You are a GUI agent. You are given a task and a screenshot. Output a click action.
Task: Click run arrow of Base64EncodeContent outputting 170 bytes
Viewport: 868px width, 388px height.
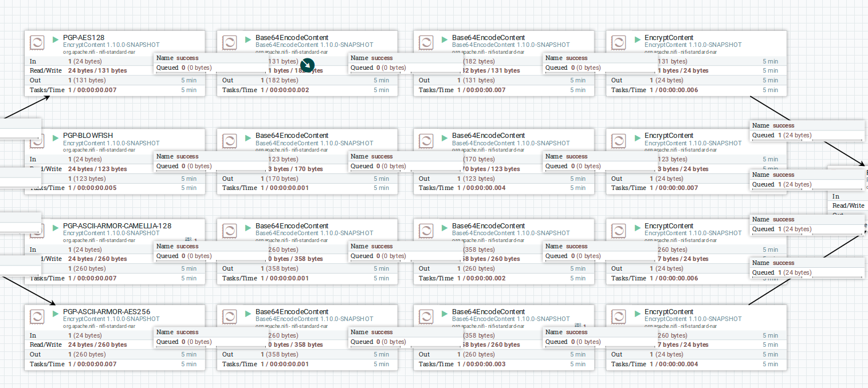(x=248, y=137)
